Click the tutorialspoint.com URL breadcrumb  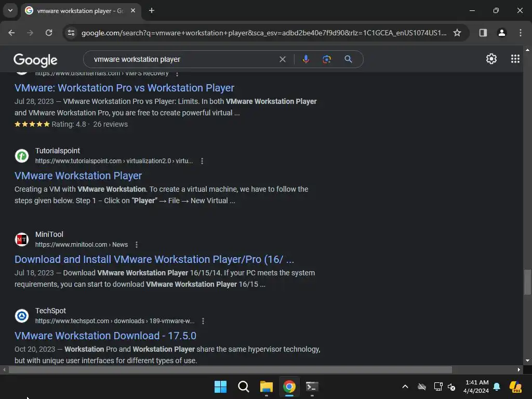click(x=114, y=161)
